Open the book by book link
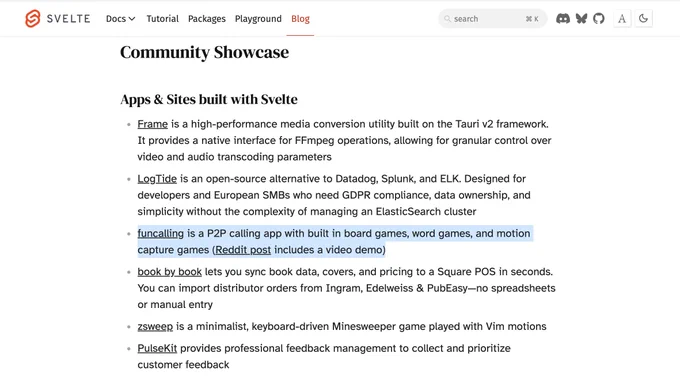This screenshot has width=680, height=380. (170, 272)
